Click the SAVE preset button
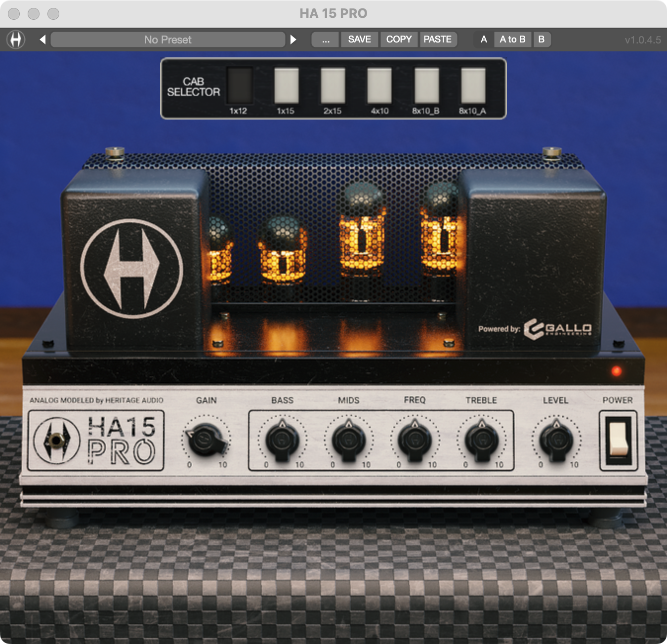 click(359, 40)
